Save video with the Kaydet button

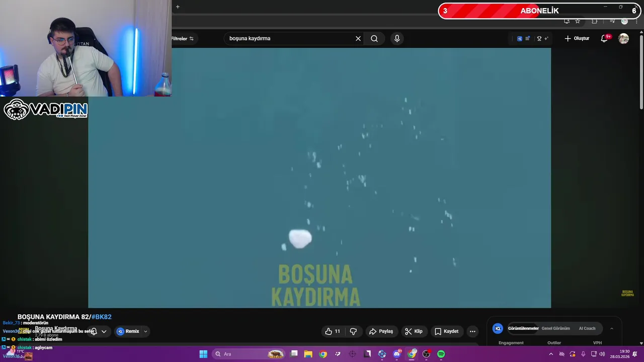446,331
